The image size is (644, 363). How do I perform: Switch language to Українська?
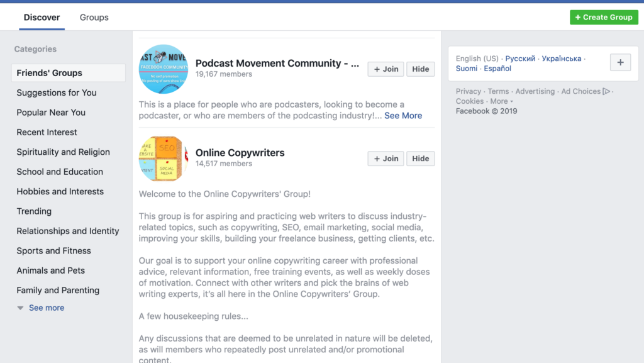562,59
